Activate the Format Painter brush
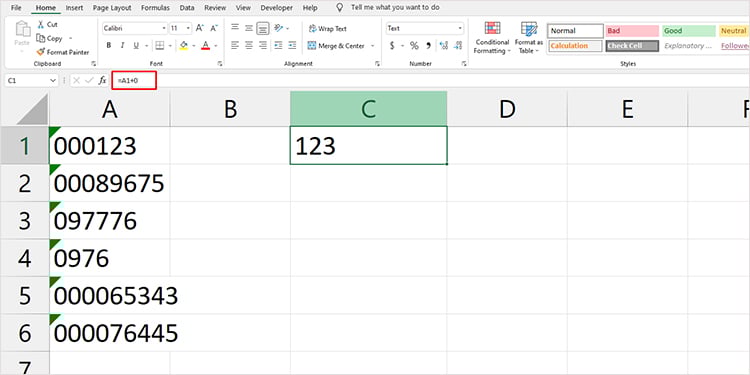Viewport: 750px width, 375px height. pyautogui.click(x=63, y=52)
